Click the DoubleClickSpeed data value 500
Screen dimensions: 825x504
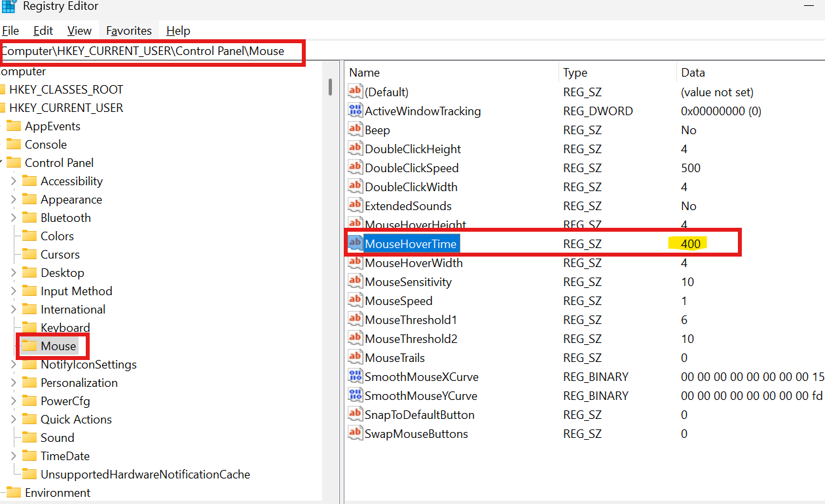pos(691,168)
